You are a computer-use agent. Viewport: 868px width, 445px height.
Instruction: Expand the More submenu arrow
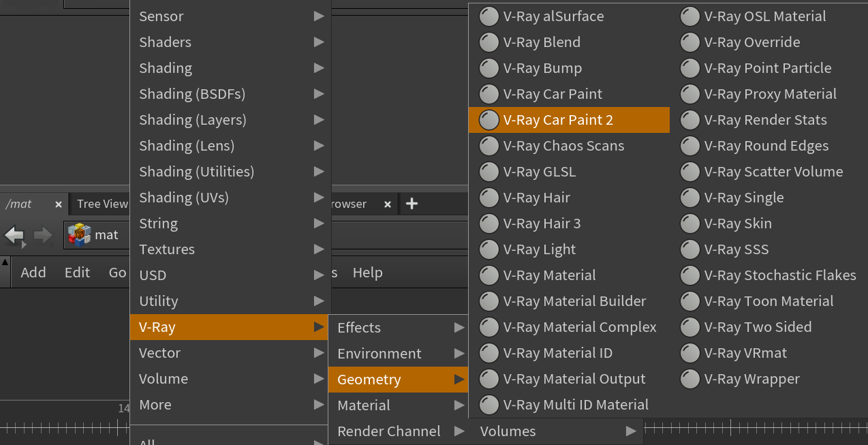click(319, 405)
